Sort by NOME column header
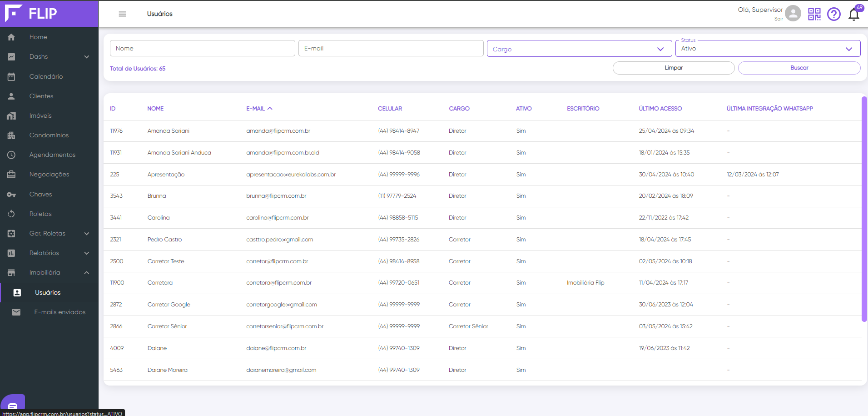 [155, 109]
